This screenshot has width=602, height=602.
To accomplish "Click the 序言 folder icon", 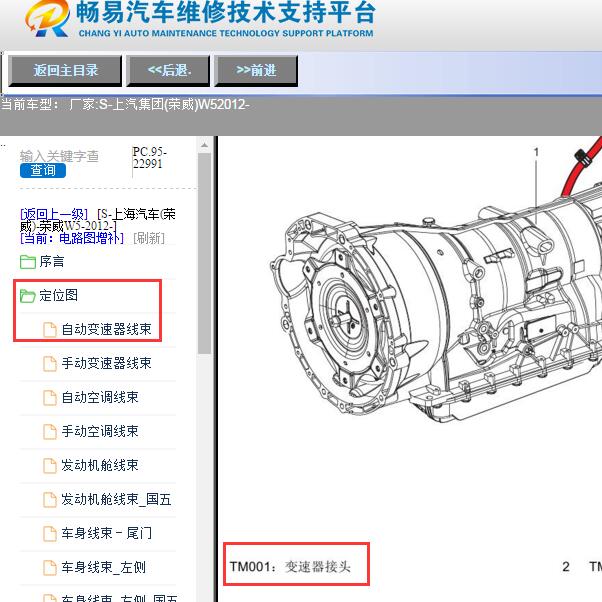I will pyautogui.click(x=28, y=262).
